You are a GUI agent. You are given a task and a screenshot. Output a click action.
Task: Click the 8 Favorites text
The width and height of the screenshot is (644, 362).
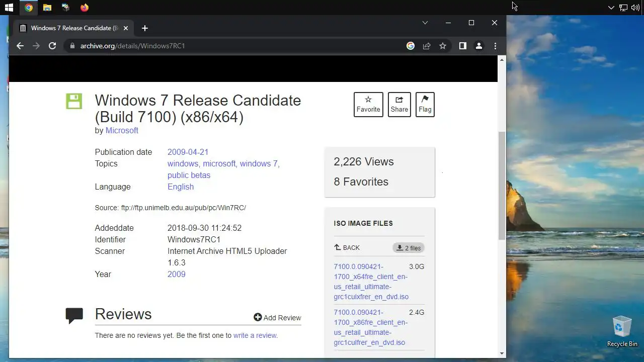361,182
